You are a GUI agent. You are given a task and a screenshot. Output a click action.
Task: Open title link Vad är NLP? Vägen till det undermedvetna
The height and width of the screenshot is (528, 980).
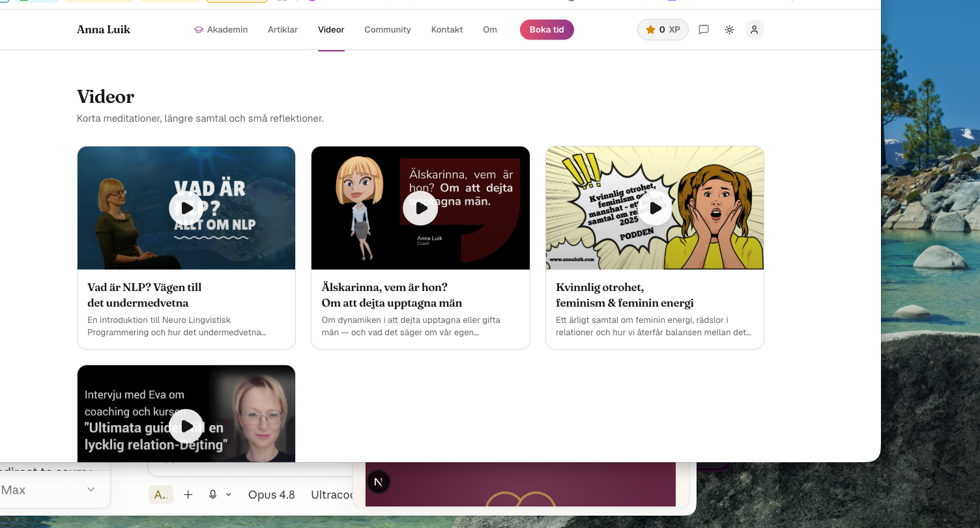[145, 295]
